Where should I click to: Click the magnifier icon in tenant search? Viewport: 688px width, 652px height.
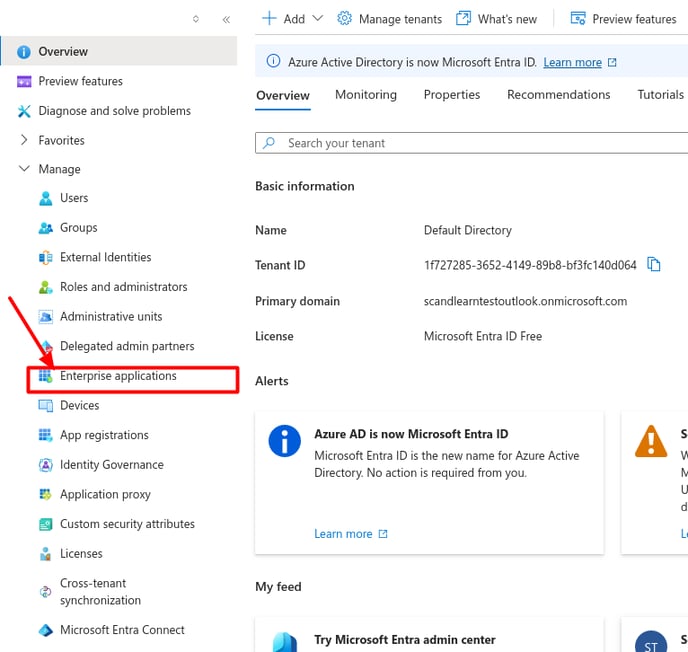(269, 143)
